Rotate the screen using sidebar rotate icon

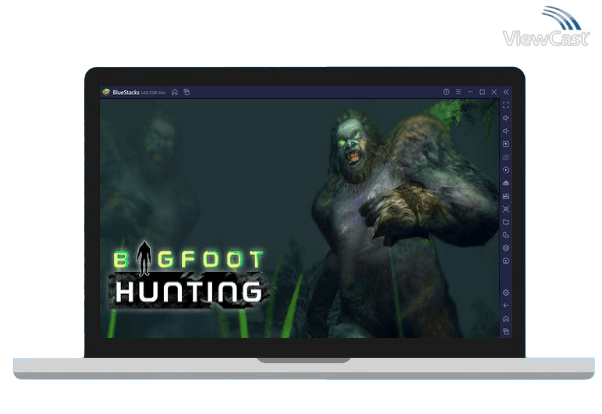coord(506,235)
